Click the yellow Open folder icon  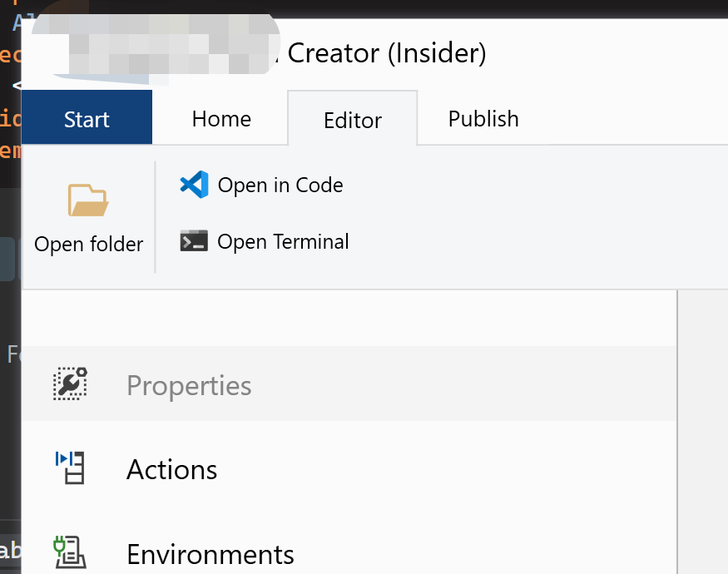coord(87,200)
